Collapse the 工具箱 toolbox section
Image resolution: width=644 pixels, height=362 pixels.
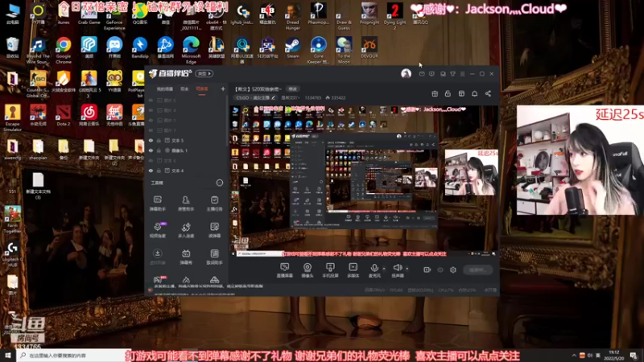(x=220, y=183)
